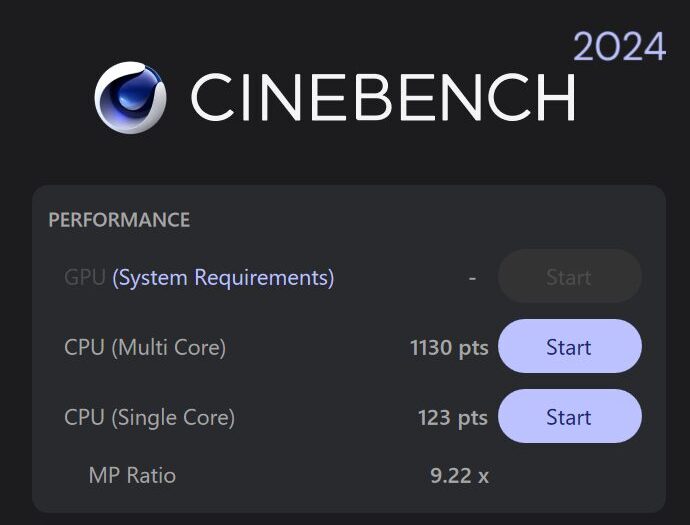Click the MP Ratio label
Screen dimensions: 690x525
coord(132,476)
